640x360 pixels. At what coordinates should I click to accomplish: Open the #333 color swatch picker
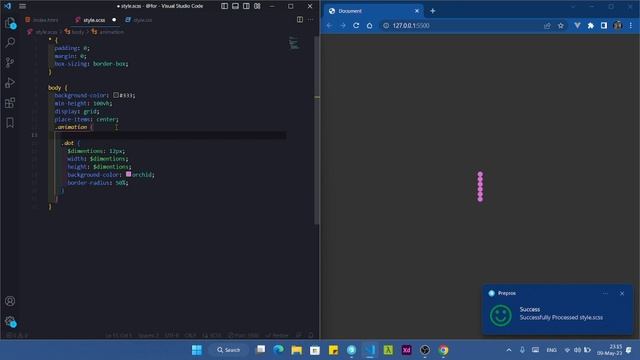(116, 95)
